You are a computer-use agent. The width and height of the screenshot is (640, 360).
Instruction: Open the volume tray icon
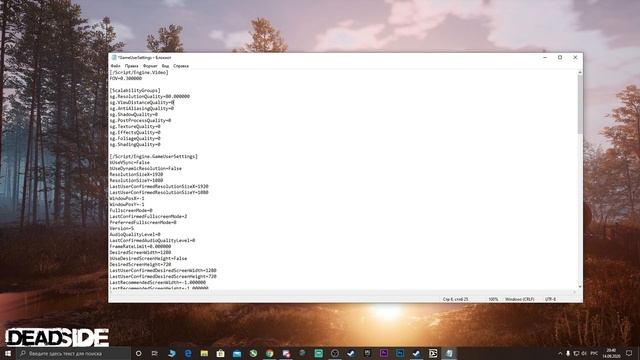(584, 353)
